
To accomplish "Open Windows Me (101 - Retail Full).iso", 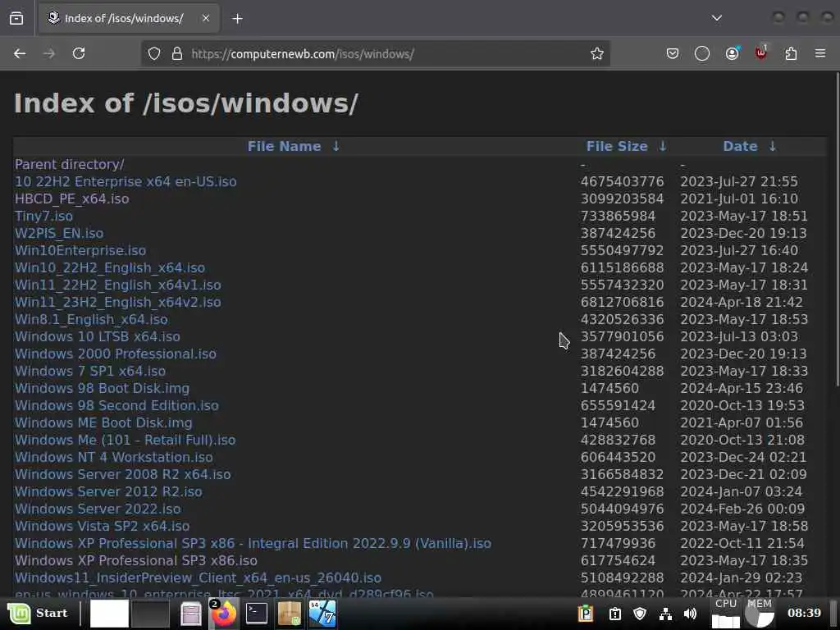I will (125, 440).
